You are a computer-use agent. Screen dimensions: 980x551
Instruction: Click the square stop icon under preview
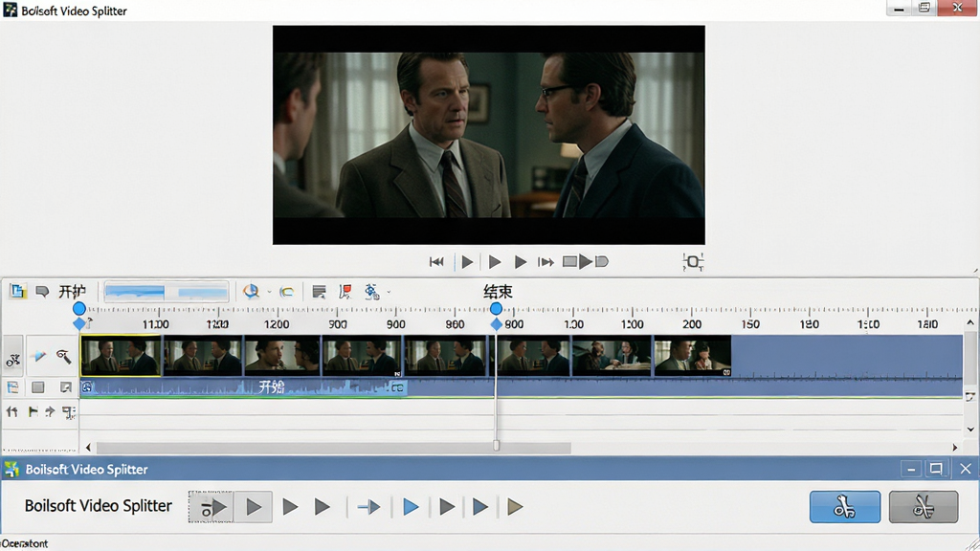pyautogui.click(x=569, y=261)
